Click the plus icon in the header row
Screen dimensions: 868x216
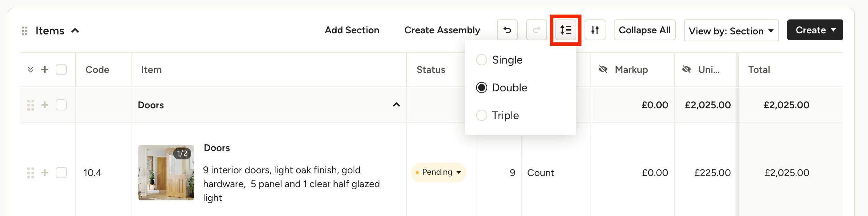pyautogui.click(x=45, y=69)
